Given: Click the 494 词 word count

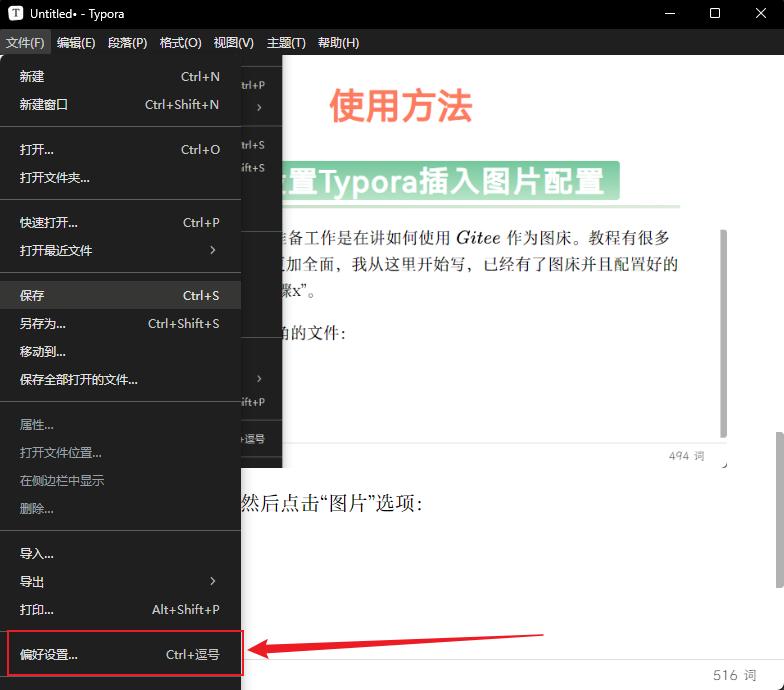Looking at the screenshot, I should tap(686, 456).
